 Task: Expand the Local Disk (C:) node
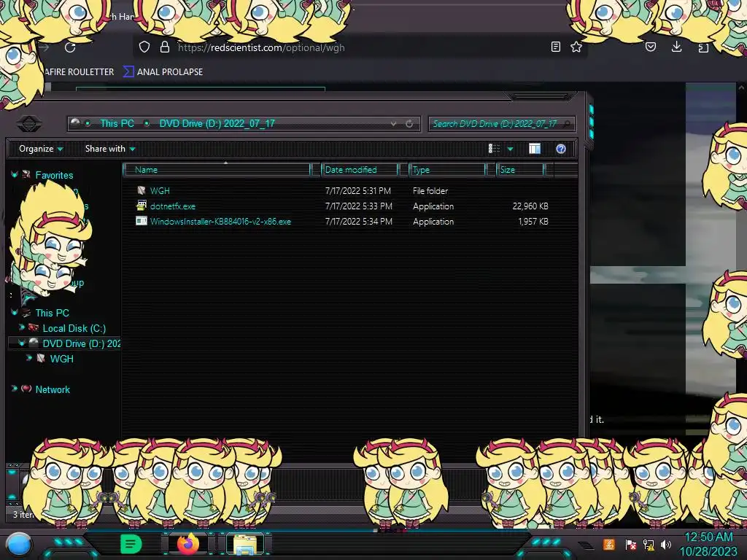[x=21, y=327]
